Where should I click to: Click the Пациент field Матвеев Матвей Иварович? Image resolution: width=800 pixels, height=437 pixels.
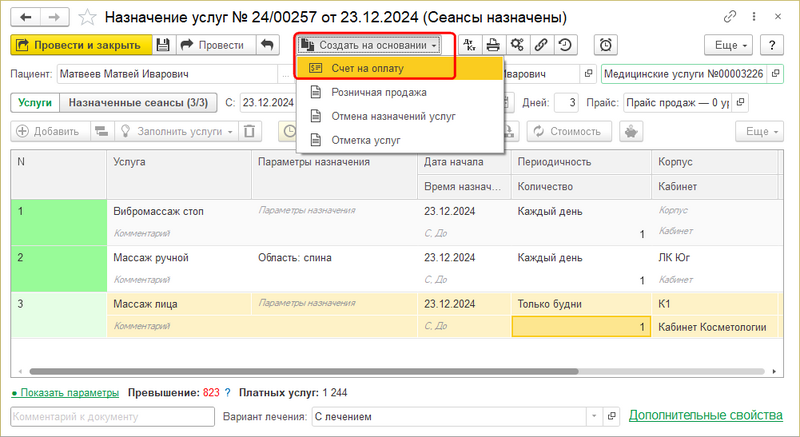(x=167, y=74)
